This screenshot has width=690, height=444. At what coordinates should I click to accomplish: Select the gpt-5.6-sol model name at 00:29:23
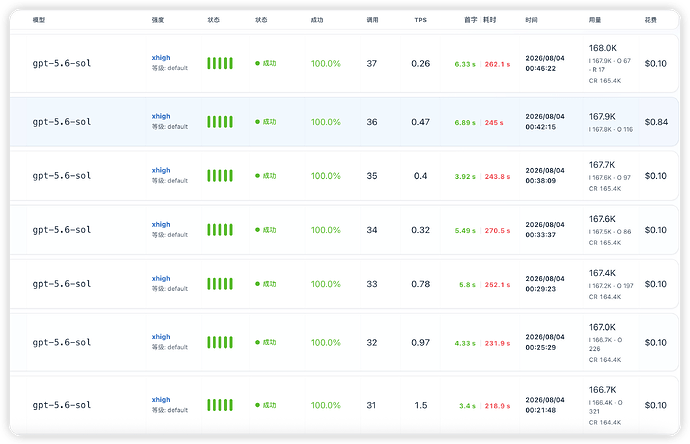(62, 284)
